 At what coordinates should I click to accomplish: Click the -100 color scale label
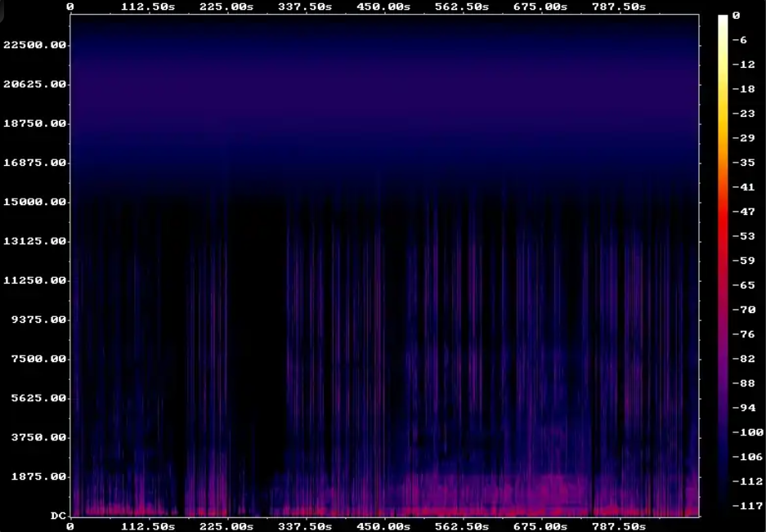pyautogui.click(x=747, y=431)
